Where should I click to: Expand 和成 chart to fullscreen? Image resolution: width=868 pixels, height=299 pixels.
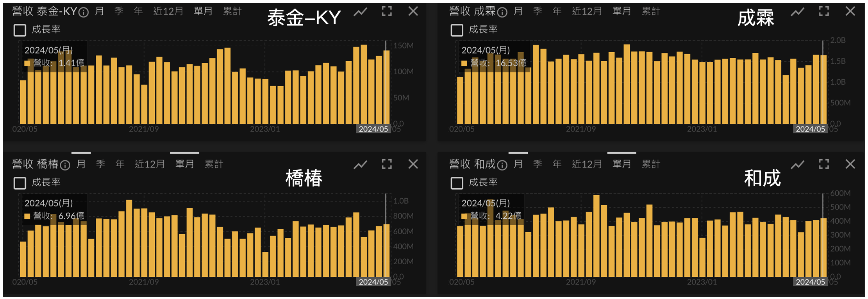coord(824,164)
